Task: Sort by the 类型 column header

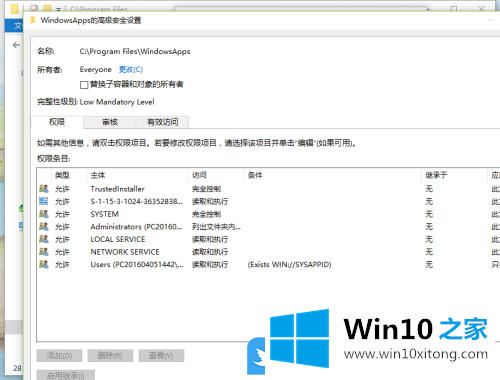Action: 69,175
